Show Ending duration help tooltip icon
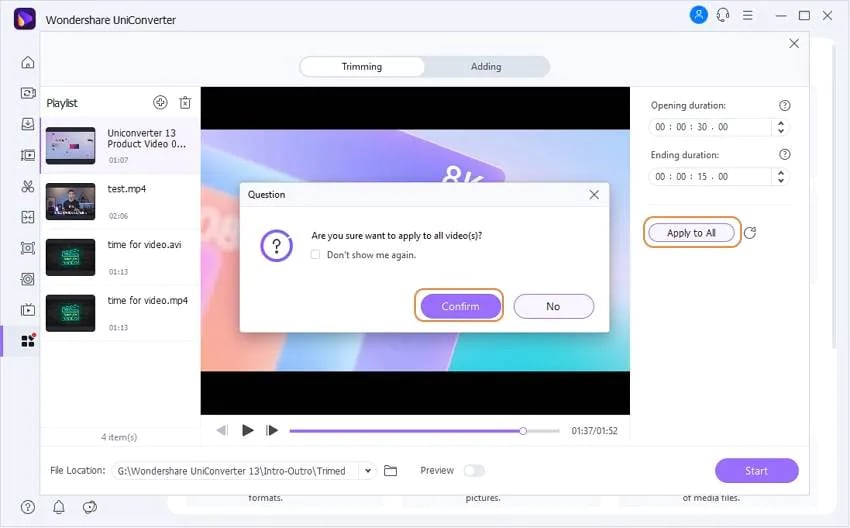The image size is (850, 528). [x=784, y=154]
